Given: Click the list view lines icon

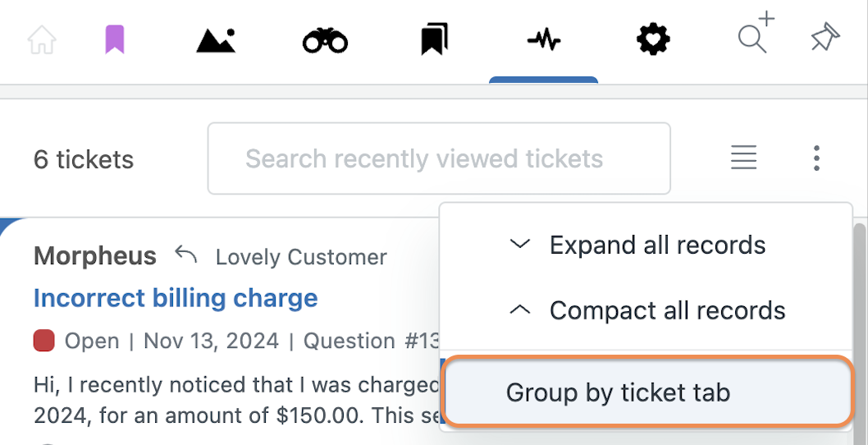Looking at the screenshot, I should coord(743,158).
